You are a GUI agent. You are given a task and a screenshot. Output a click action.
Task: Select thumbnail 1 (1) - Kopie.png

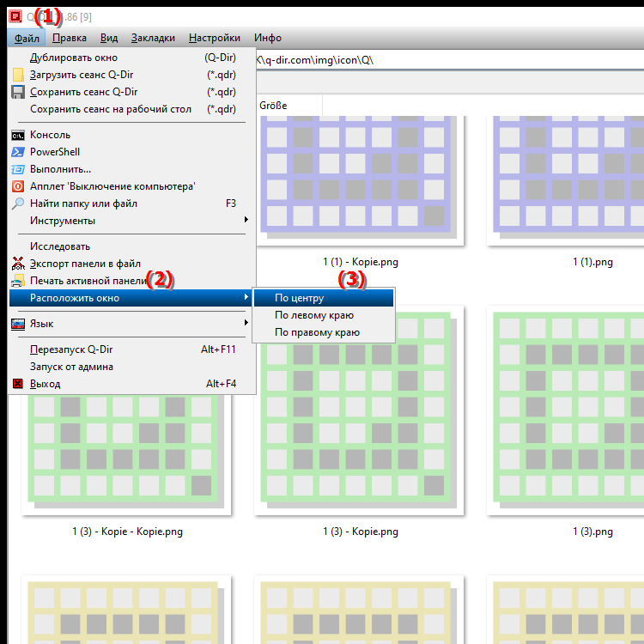pos(360,180)
